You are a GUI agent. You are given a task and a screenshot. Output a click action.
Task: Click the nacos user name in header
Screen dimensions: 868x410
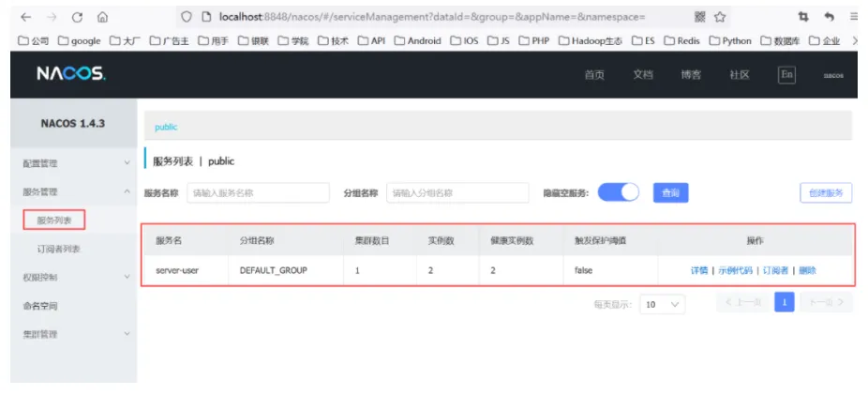pos(833,75)
